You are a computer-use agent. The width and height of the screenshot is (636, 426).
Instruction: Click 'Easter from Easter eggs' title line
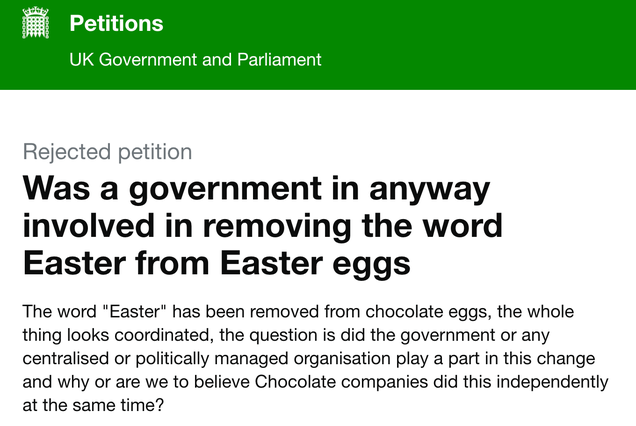click(x=217, y=263)
